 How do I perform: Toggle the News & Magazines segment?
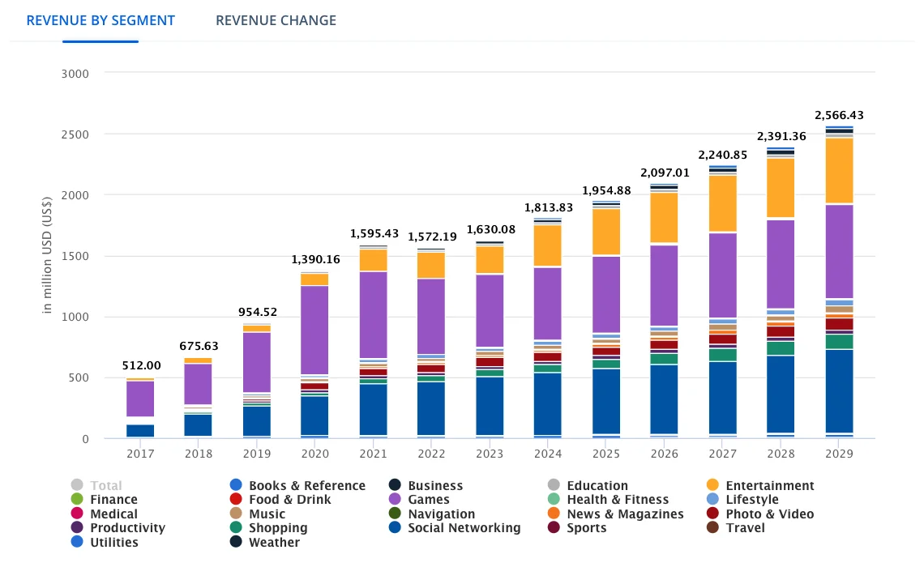point(554,512)
